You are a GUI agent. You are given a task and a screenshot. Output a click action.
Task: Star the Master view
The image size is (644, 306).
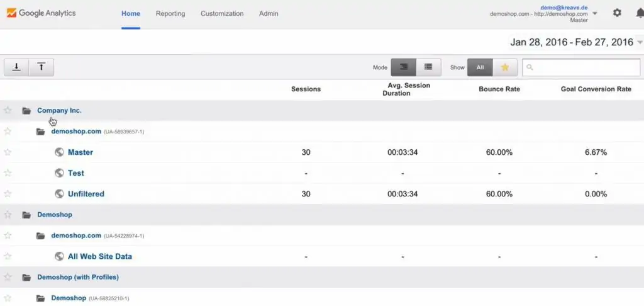point(8,152)
